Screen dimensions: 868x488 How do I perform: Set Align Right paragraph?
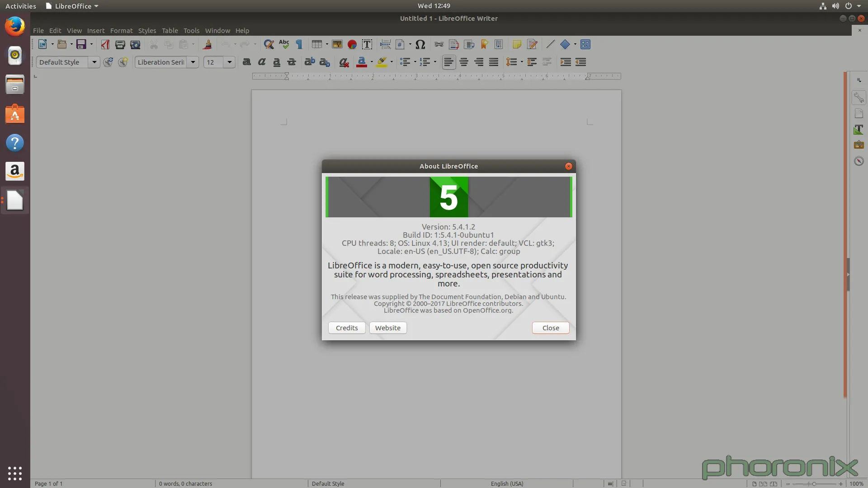click(x=479, y=62)
